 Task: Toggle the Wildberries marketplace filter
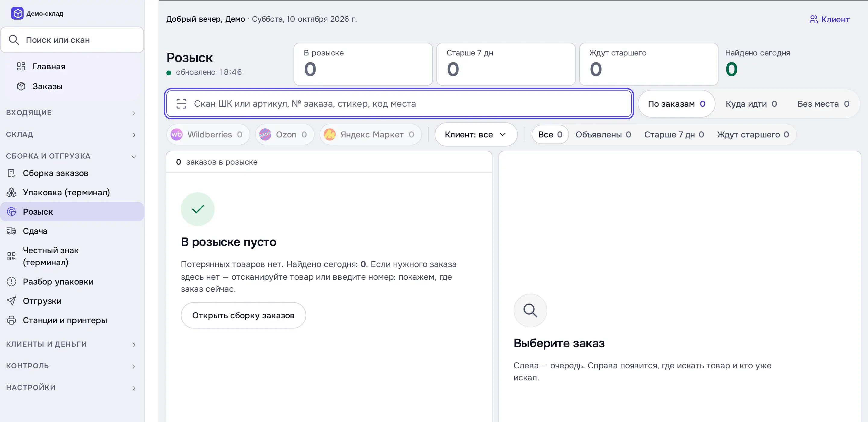click(x=208, y=134)
